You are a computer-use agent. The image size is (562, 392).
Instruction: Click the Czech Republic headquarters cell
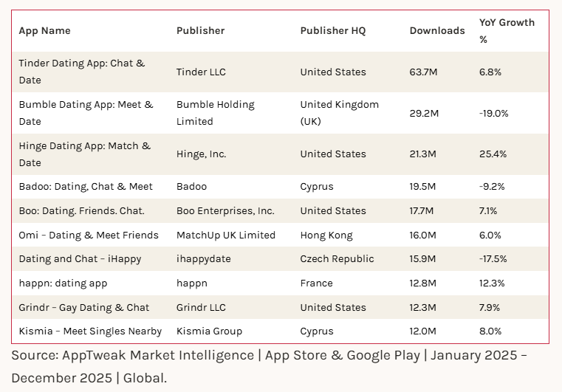click(x=337, y=259)
